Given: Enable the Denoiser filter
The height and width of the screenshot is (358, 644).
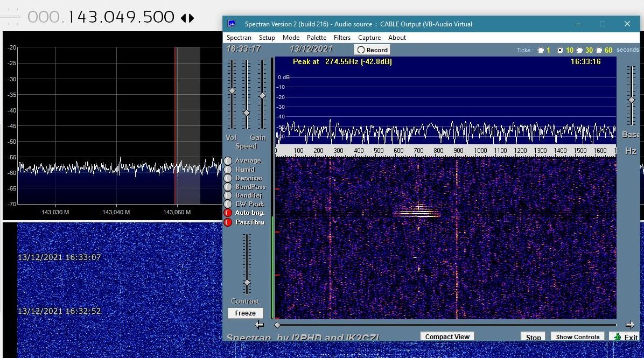Looking at the screenshot, I should [x=228, y=178].
